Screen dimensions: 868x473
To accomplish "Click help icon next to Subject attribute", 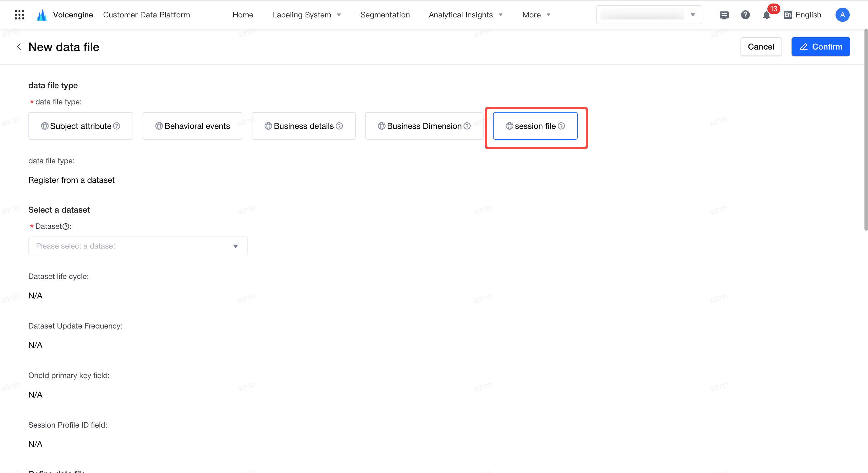I will click(x=117, y=126).
